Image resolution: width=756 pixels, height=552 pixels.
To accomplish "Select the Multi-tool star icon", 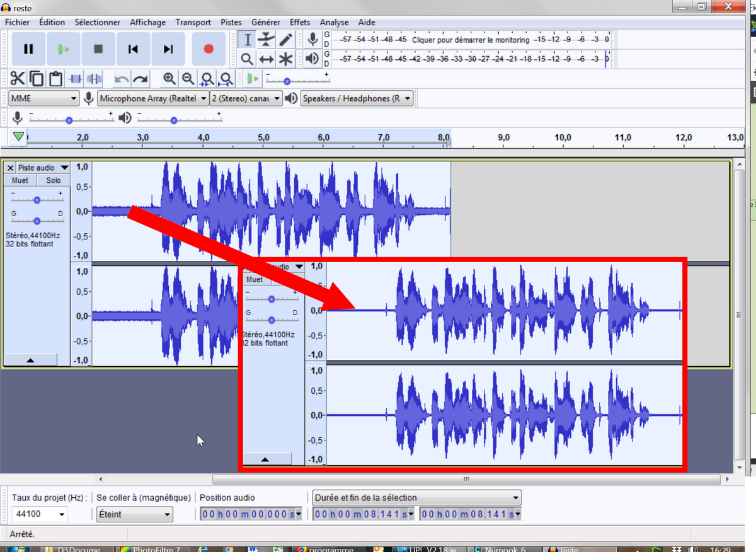I will click(285, 59).
